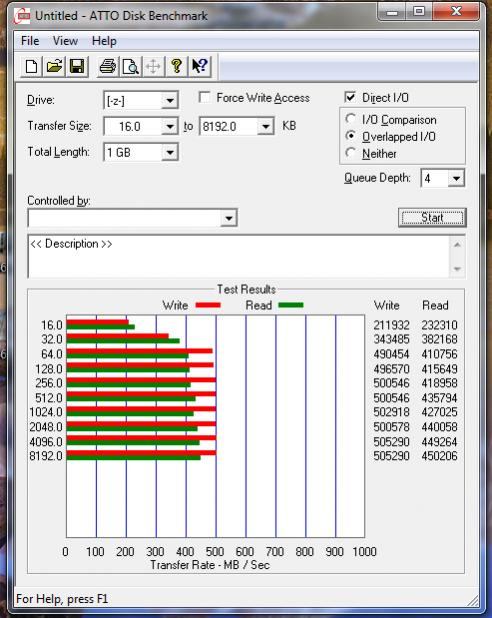Click read value 232310
Screen dimensions: 492x618
click(440, 325)
